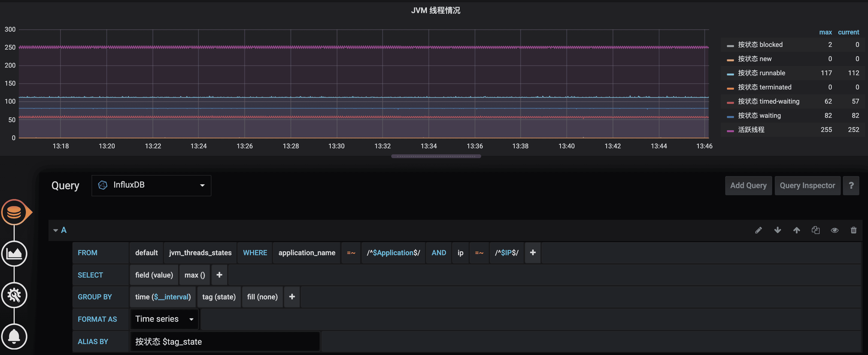Sort legend by current column header

click(x=848, y=32)
